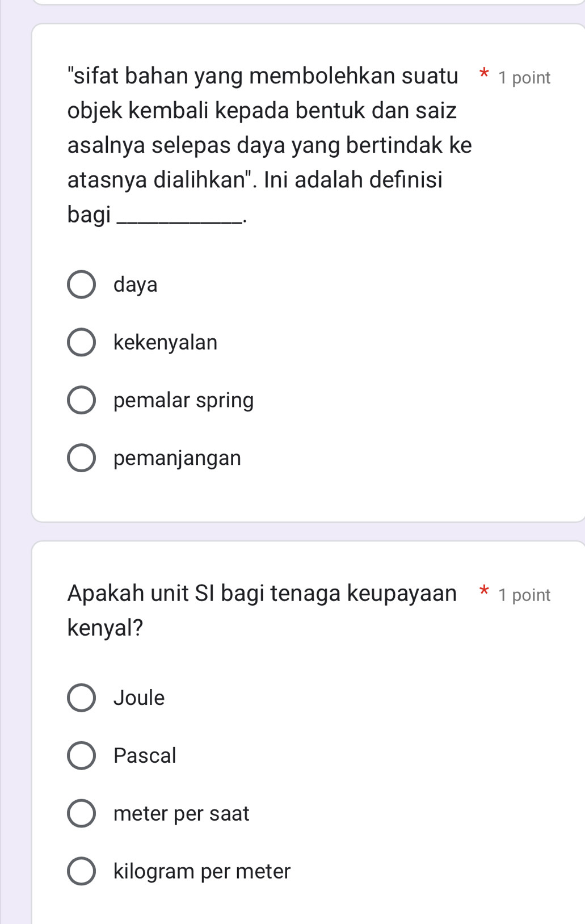585x924 pixels.
Task: Choose the 'Pascal' radio circle
Action: coord(81,755)
